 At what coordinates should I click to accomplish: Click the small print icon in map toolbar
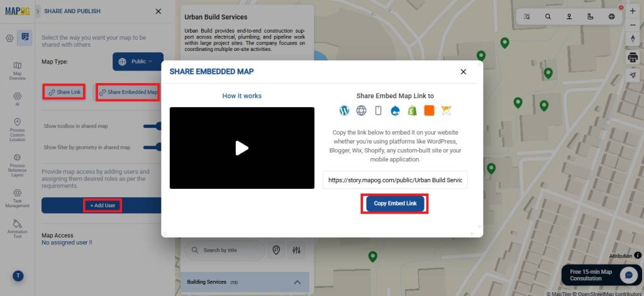coord(611,16)
